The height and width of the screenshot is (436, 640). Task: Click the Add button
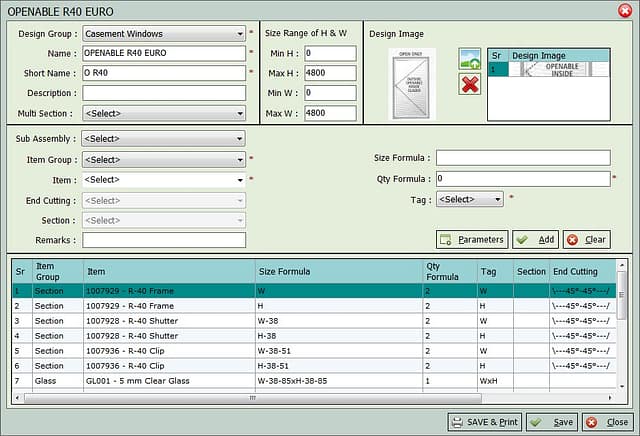tap(535, 240)
